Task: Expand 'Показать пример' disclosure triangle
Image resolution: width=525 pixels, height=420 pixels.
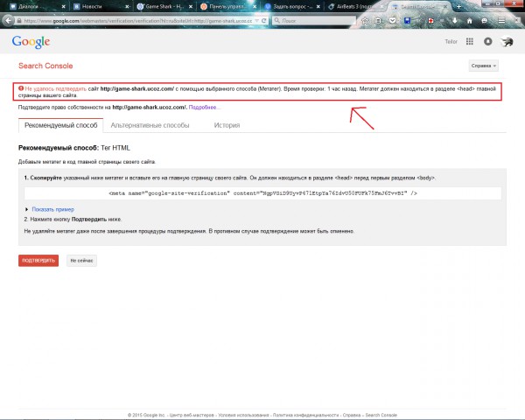Action: (26, 209)
